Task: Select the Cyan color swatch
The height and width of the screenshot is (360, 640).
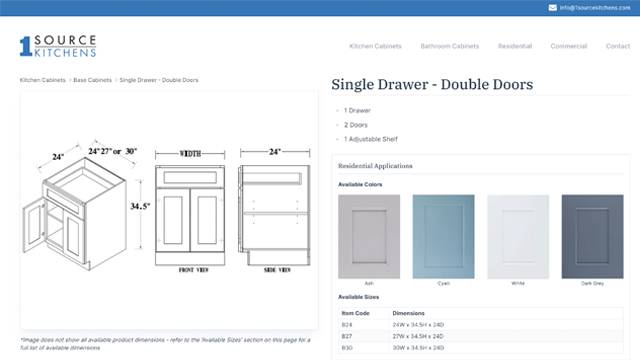Action: tap(443, 237)
